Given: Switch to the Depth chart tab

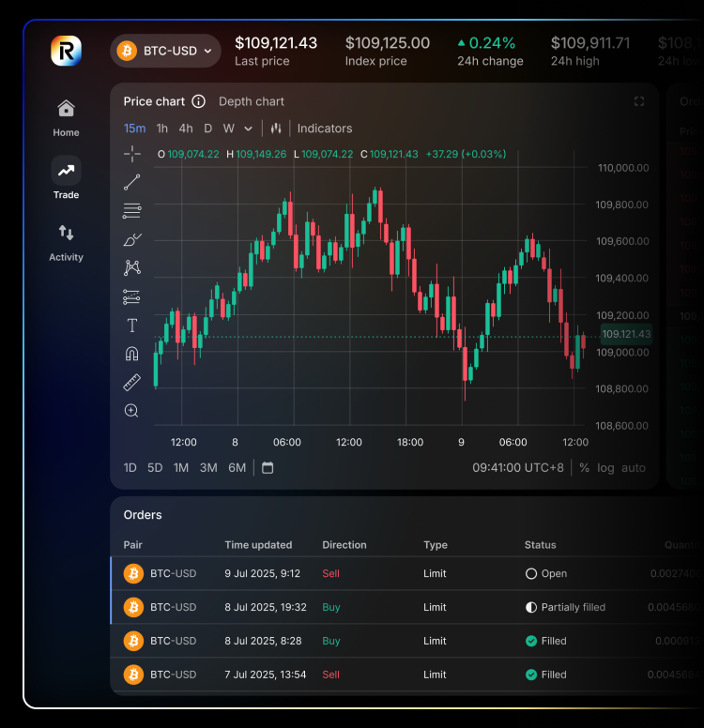Looking at the screenshot, I should pyautogui.click(x=251, y=101).
